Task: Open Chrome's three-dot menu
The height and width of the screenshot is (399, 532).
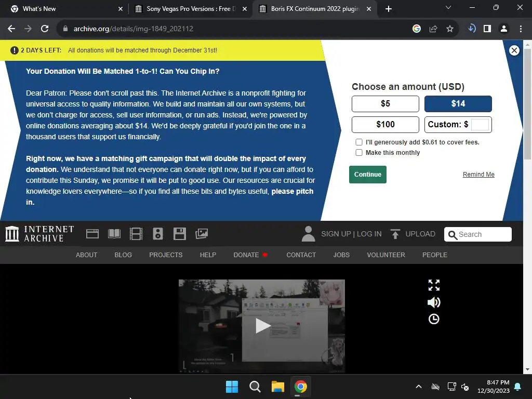Action: pos(521,29)
